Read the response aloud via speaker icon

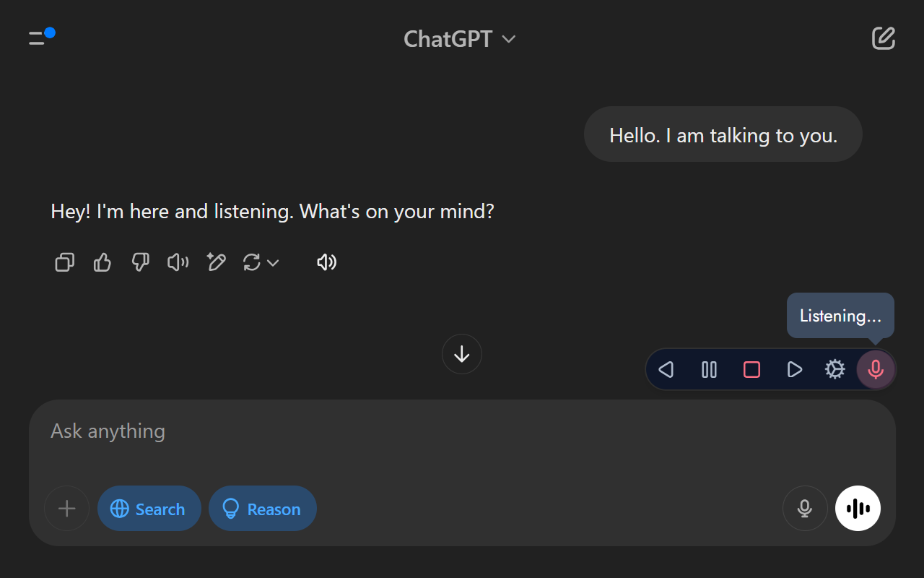[178, 262]
